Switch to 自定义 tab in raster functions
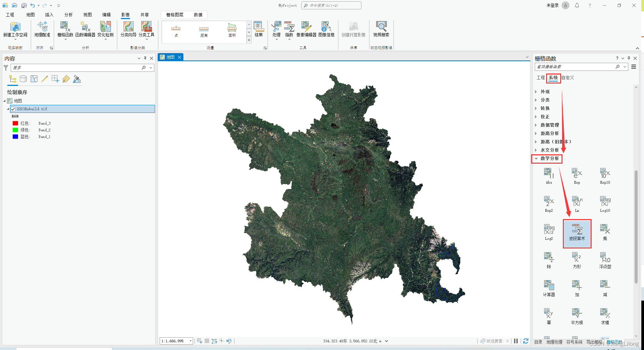This screenshot has width=644, height=350. (568, 77)
